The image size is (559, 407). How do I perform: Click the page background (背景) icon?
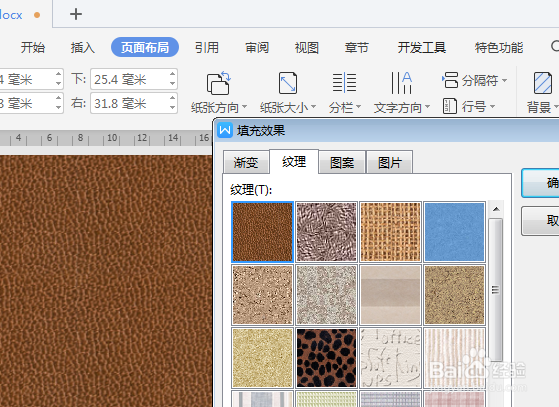tap(543, 83)
